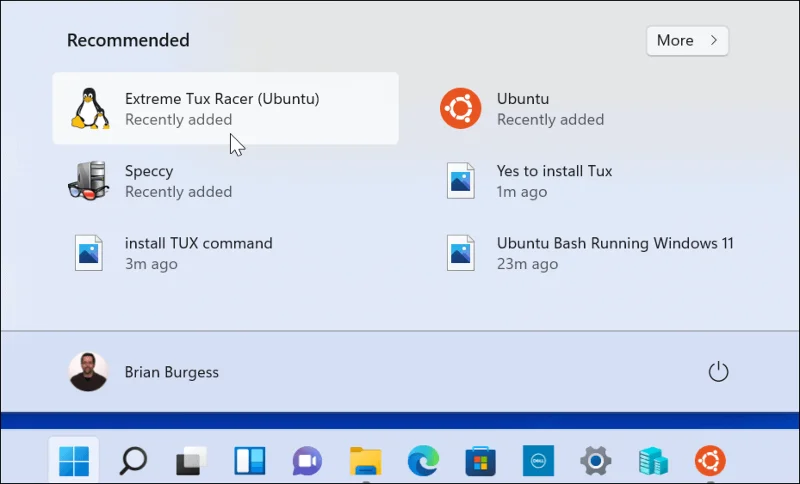
Task: Open Settings gear on taskbar
Action: click(596, 461)
